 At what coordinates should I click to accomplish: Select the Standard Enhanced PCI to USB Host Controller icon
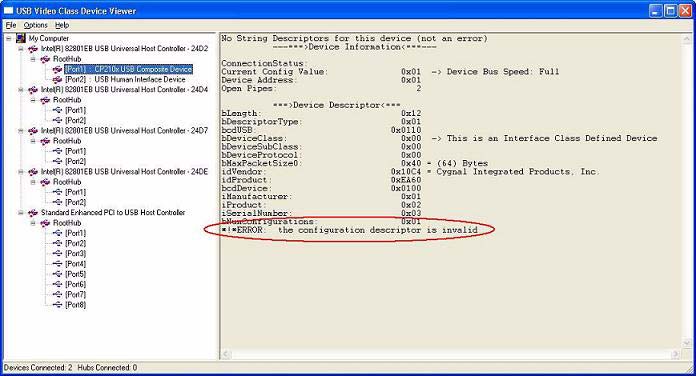33,213
